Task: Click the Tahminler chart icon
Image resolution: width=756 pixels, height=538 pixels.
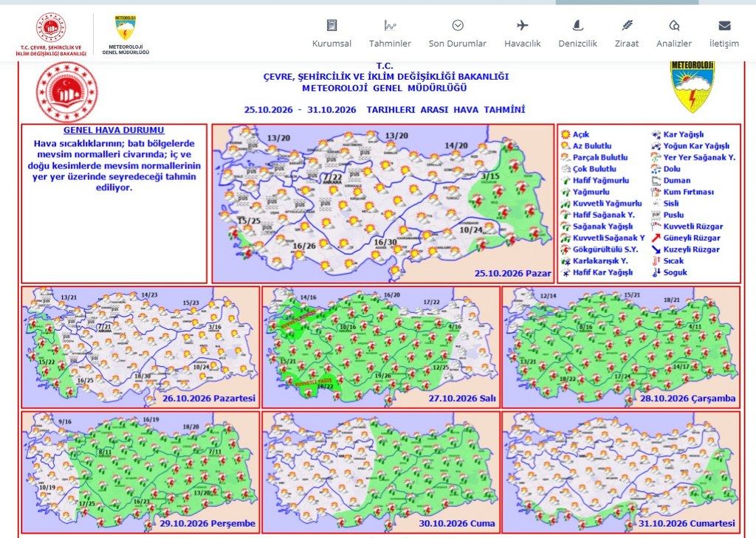Action: (x=390, y=25)
